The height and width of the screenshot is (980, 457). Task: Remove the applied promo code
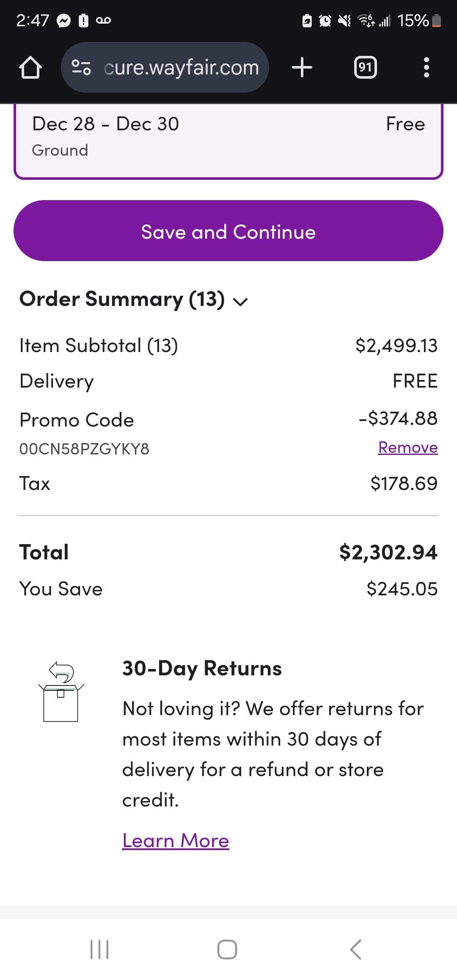(407, 447)
